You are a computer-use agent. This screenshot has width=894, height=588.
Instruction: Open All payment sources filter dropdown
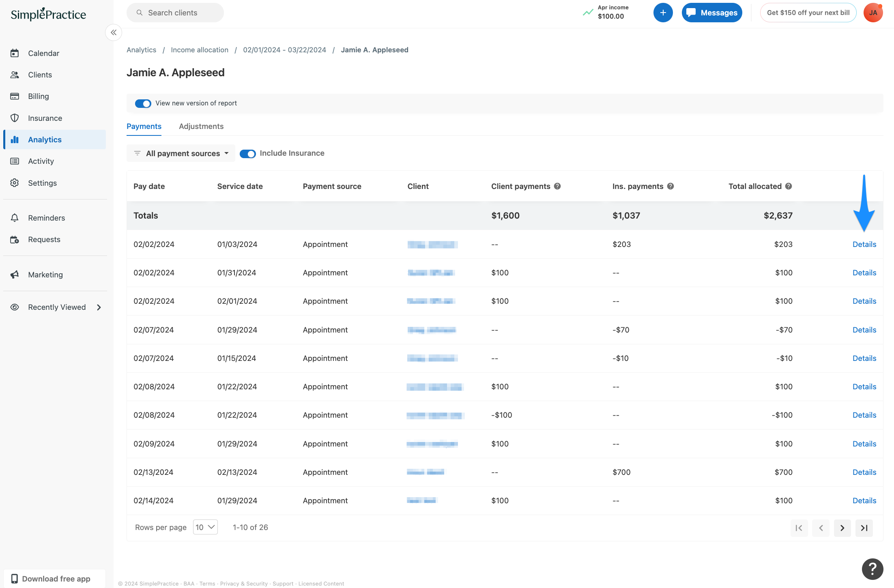tap(181, 153)
